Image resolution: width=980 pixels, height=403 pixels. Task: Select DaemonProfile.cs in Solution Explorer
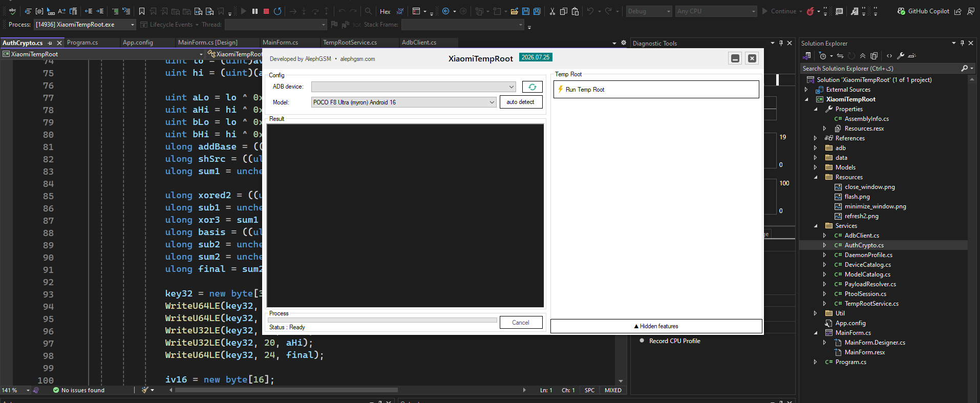[x=868, y=255]
